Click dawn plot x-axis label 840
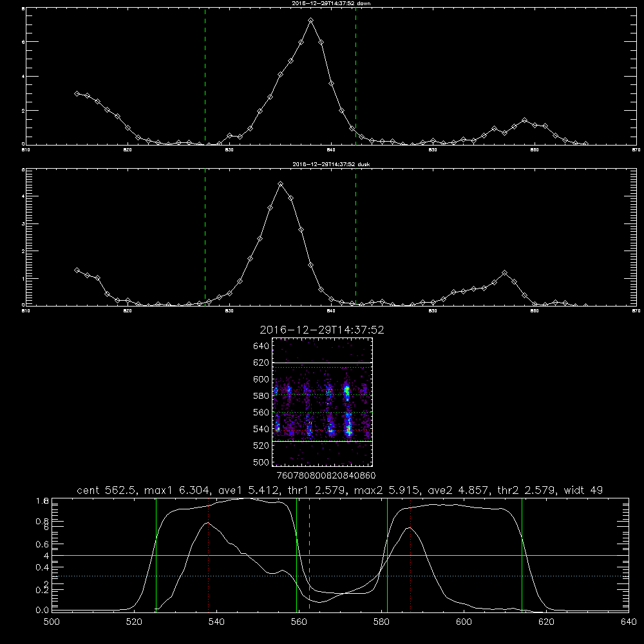This screenshot has height=644, width=644. pyautogui.click(x=331, y=150)
